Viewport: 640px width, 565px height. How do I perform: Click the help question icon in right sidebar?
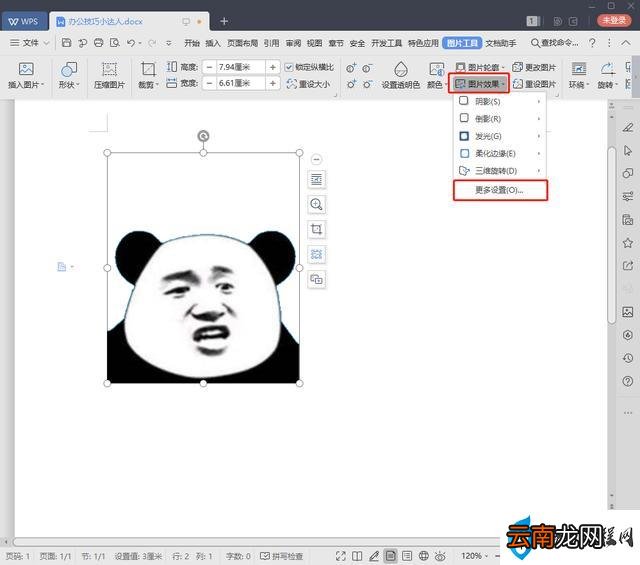click(x=628, y=381)
